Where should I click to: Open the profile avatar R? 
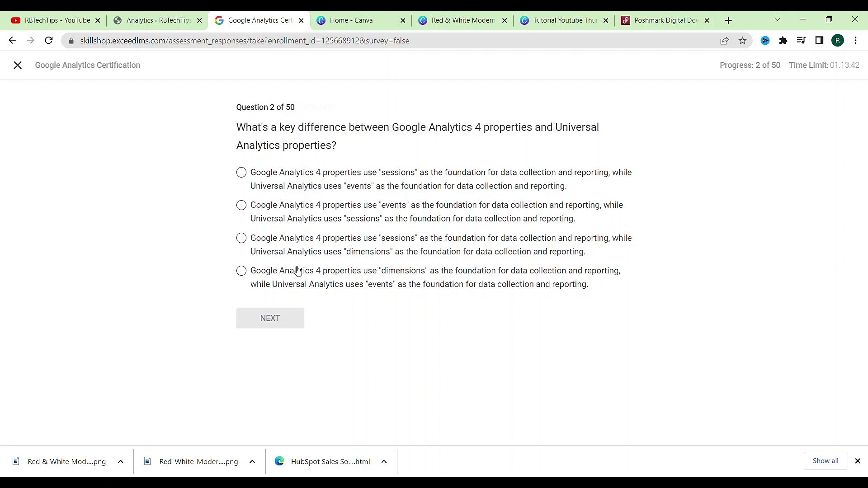(838, 41)
